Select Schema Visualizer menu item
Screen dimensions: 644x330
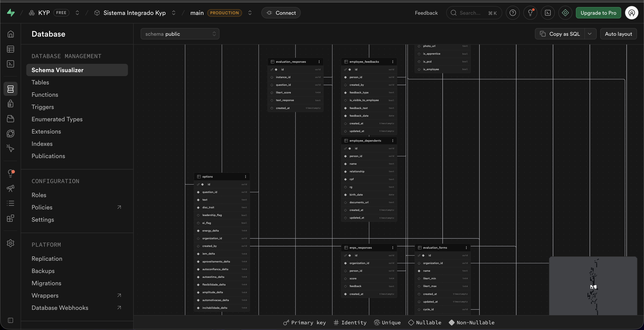(x=77, y=70)
